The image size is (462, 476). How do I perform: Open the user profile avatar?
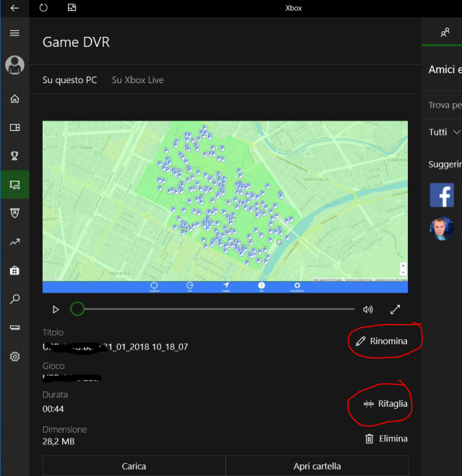point(14,65)
